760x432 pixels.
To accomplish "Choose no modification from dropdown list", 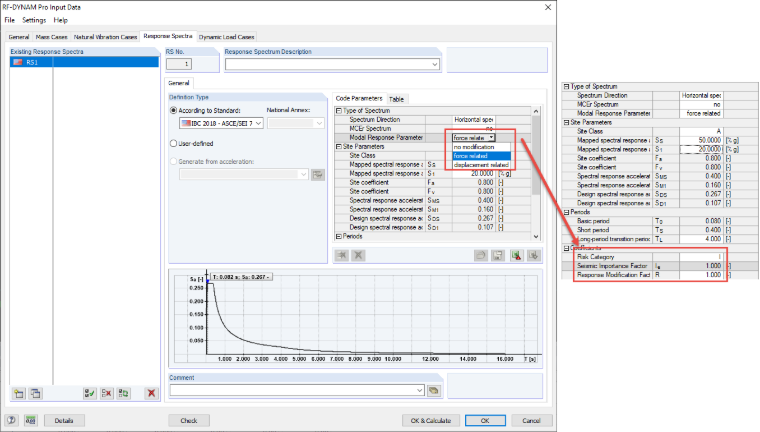I will (x=481, y=147).
